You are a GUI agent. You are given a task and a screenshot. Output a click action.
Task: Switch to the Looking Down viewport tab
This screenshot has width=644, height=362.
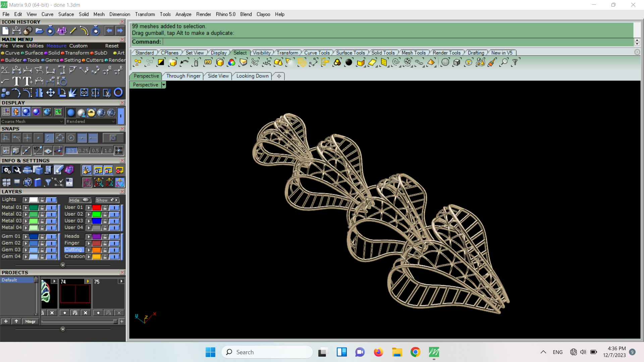click(x=252, y=76)
